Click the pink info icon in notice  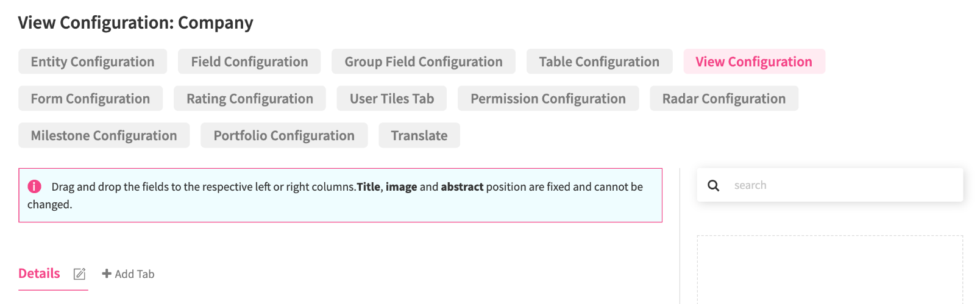(x=35, y=186)
